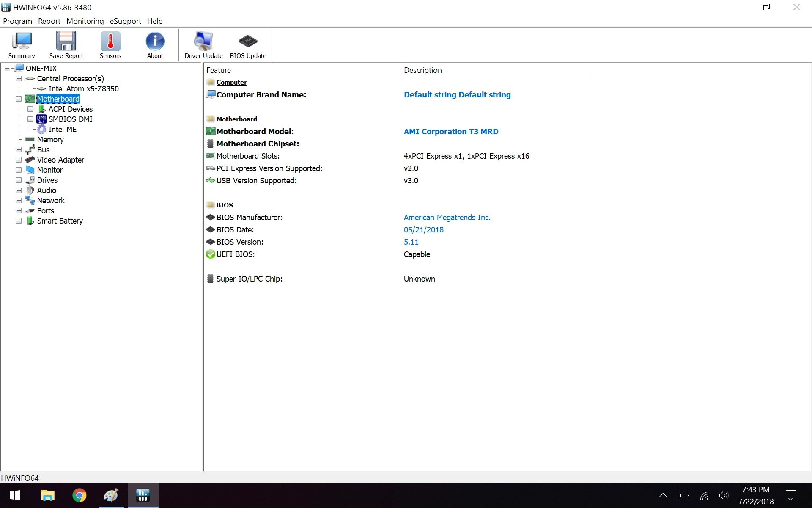Collapse the ONE-MIX root node
The height and width of the screenshot is (508, 812).
tap(8, 69)
